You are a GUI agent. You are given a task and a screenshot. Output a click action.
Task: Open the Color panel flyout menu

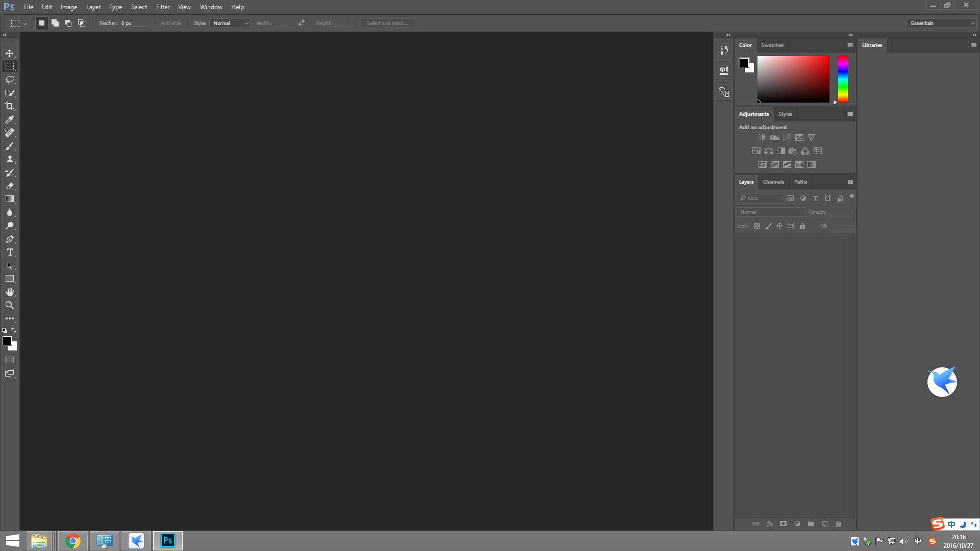pos(850,45)
